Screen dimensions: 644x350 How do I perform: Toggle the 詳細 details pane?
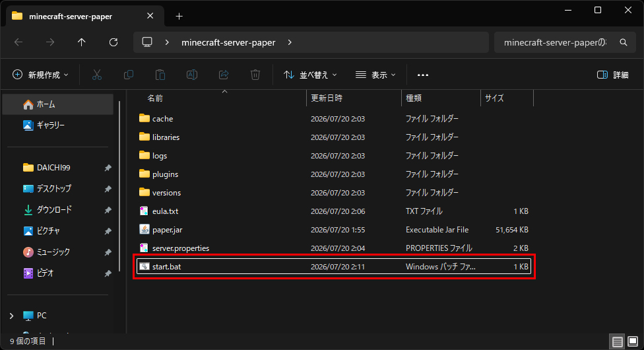612,75
